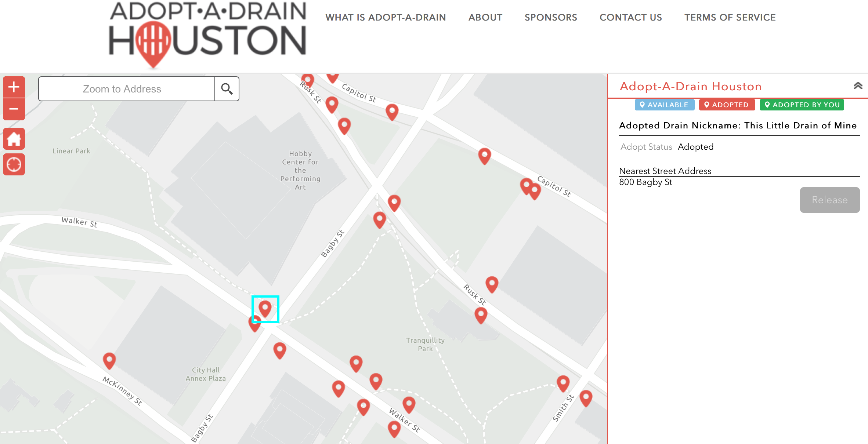Image resolution: width=868 pixels, height=444 pixels.
Task: Zoom in using the map plus icon
Action: click(x=14, y=87)
